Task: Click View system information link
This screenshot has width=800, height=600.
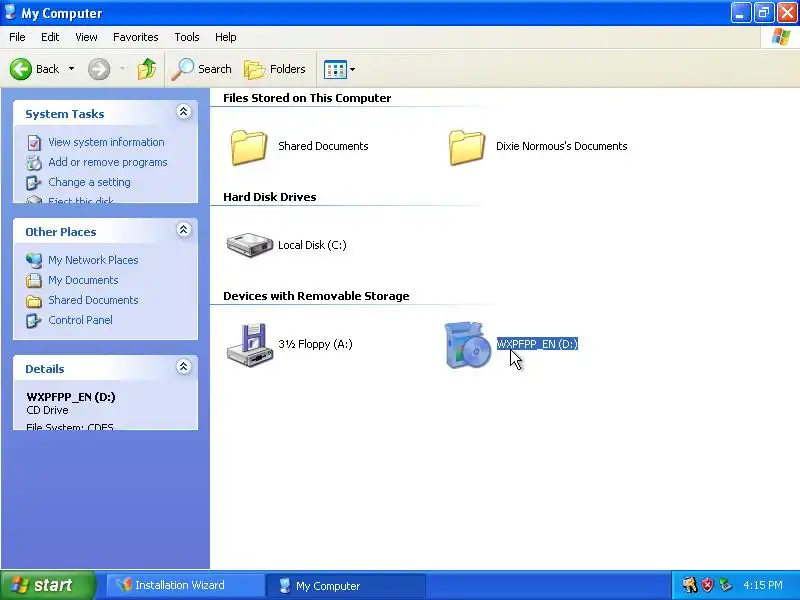Action: click(106, 142)
